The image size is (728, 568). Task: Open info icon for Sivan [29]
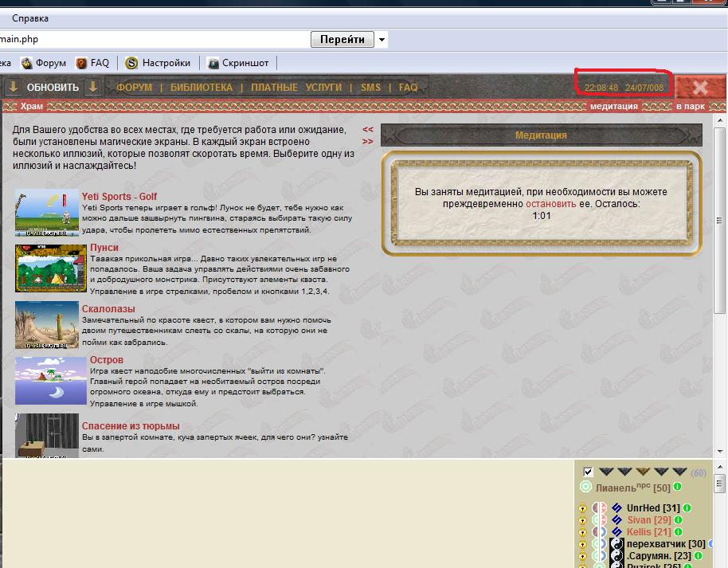(679, 519)
